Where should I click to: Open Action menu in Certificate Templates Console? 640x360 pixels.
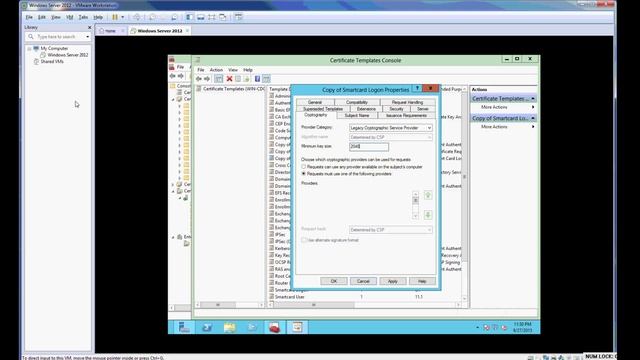coord(216,70)
